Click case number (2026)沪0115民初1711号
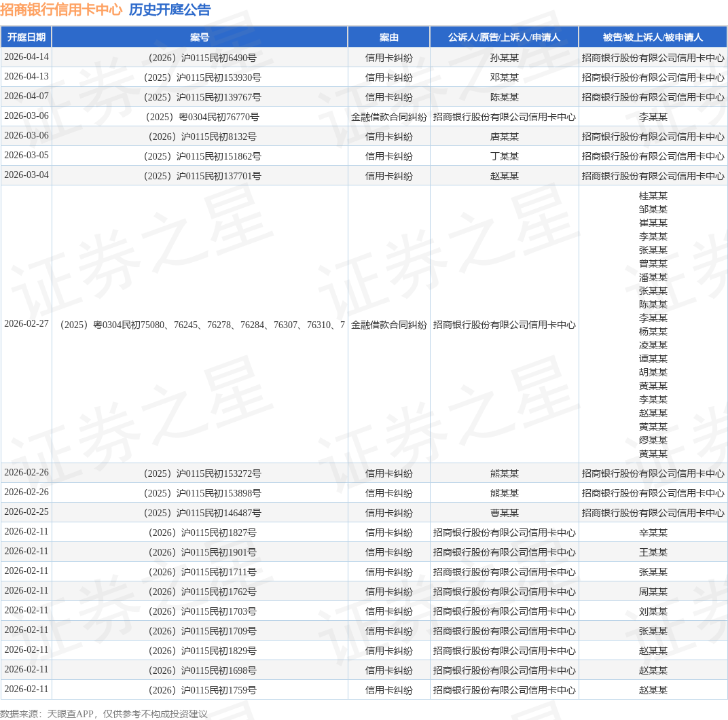 [x=202, y=572]
